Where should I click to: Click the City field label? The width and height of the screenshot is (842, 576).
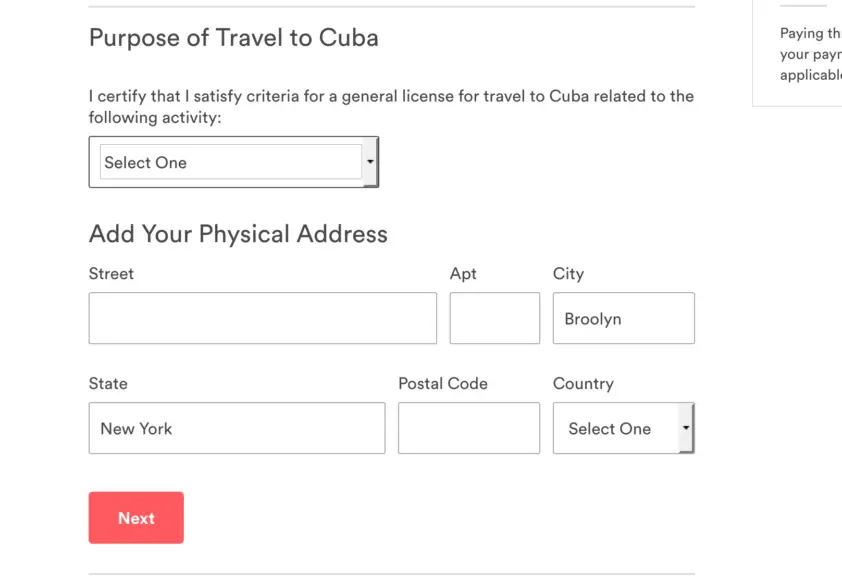pyautogui.click(x=568, y=274)
